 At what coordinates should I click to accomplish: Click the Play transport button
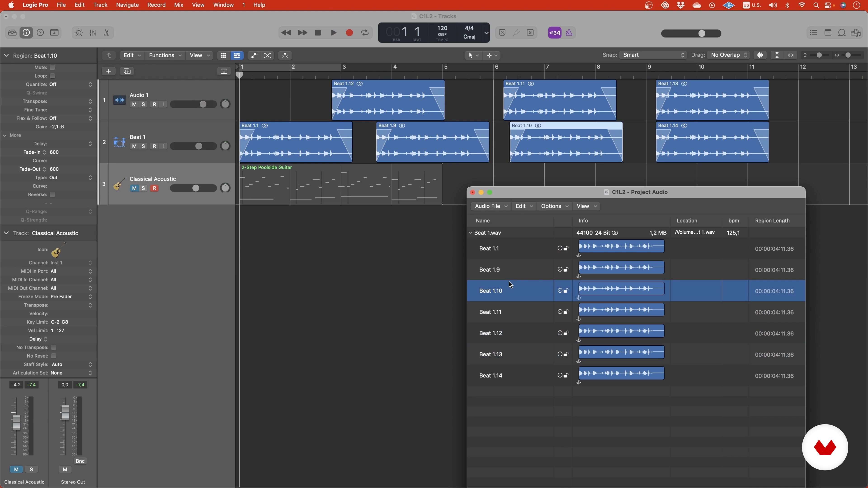pyautogui.click(x=334, y=33)
